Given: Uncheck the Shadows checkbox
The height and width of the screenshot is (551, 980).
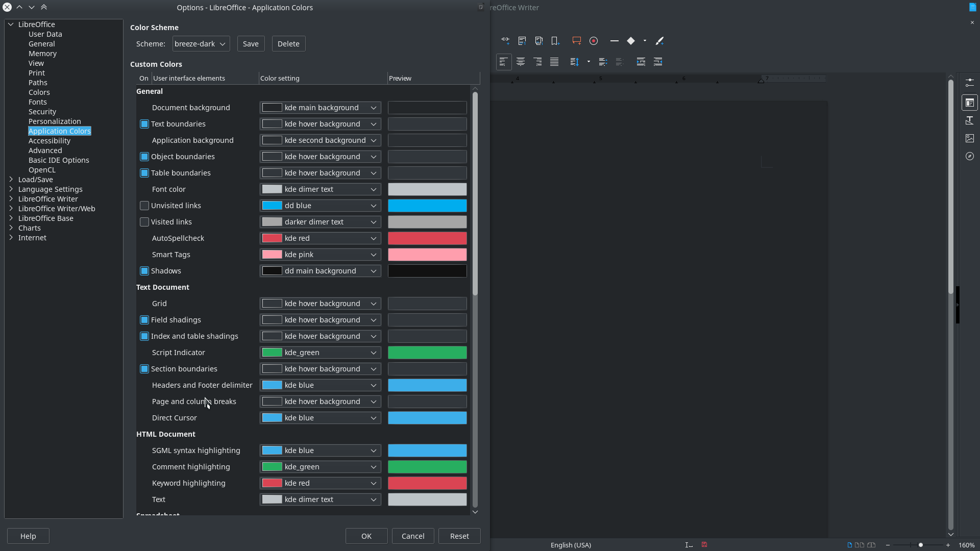Looking at the screenshot, I should (x=144, y=271).
